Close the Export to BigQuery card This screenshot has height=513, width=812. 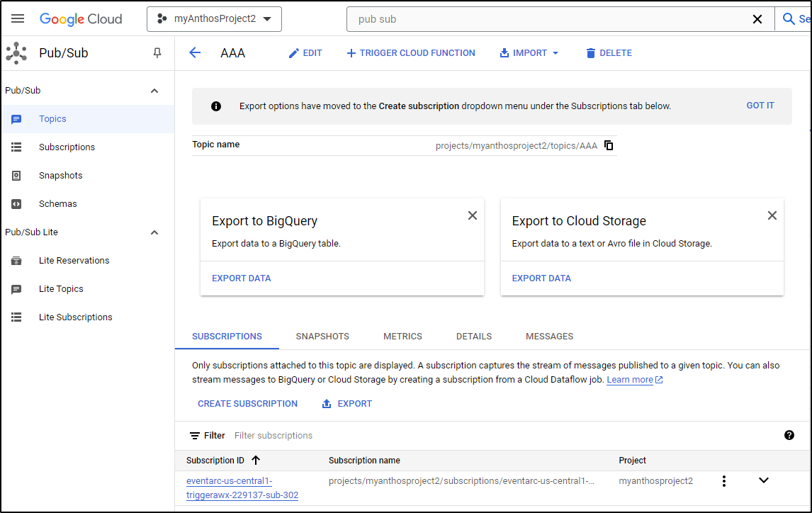[x=473, y=215]
